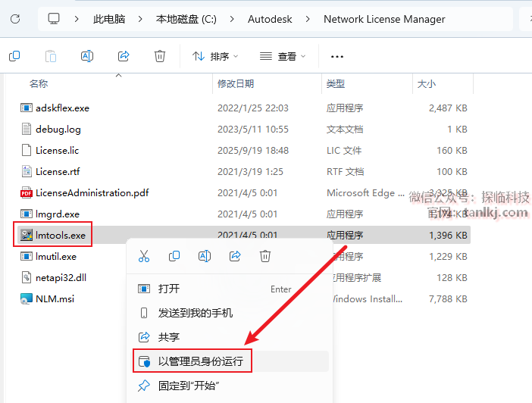532x403 pixels.
Task: Expand chevron after 此电脑 breadcrumb
Action: click(140, 19)
